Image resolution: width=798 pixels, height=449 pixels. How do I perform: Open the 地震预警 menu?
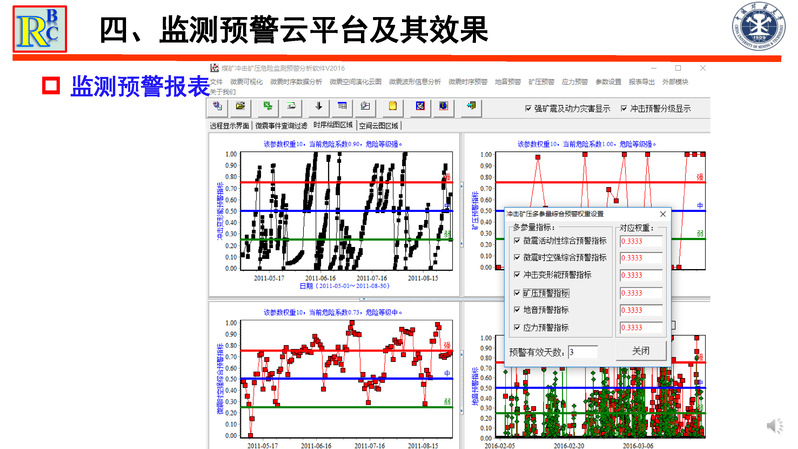507,81
